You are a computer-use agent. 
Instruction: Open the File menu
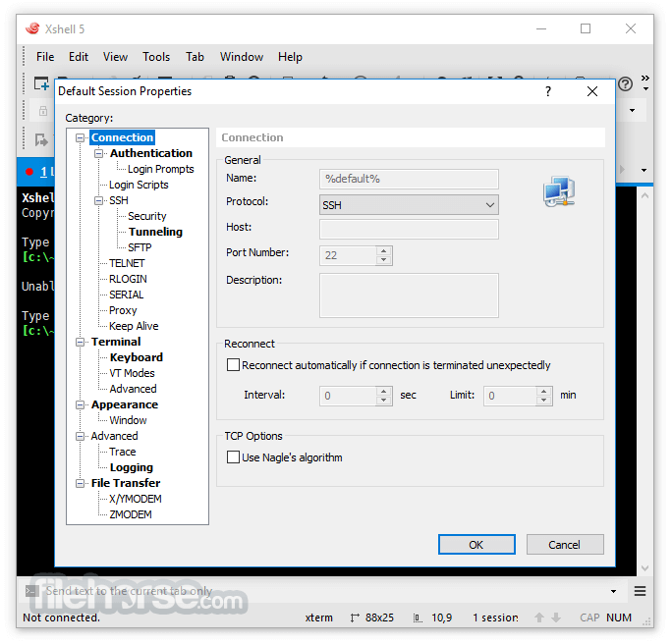(x=45, y=57)
